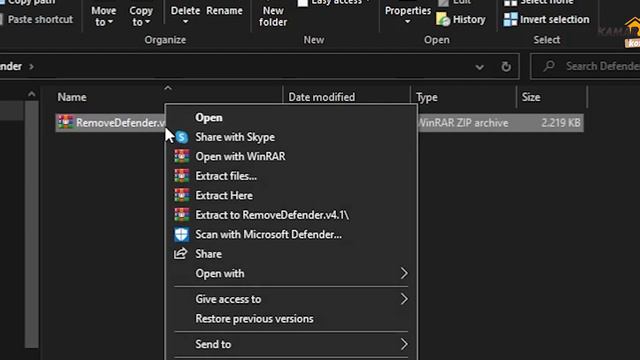
Task: Open the Copy to dropdown
Action: click(x=141, y=16)
